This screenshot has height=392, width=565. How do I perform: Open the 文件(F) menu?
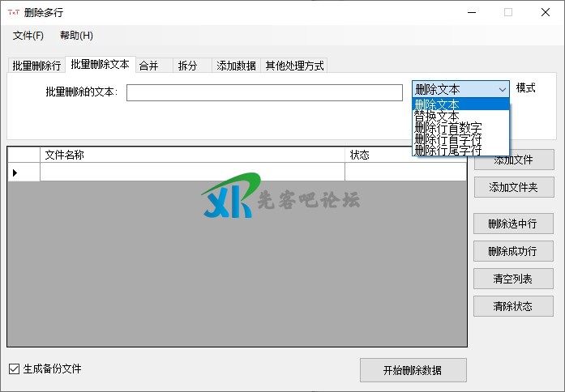coord(28,36)
